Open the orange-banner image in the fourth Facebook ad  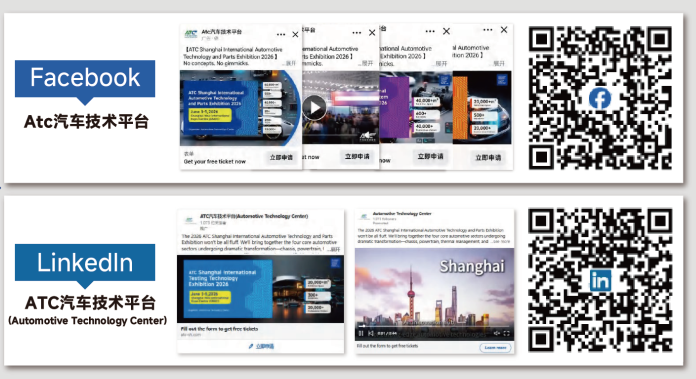[482, 108]
